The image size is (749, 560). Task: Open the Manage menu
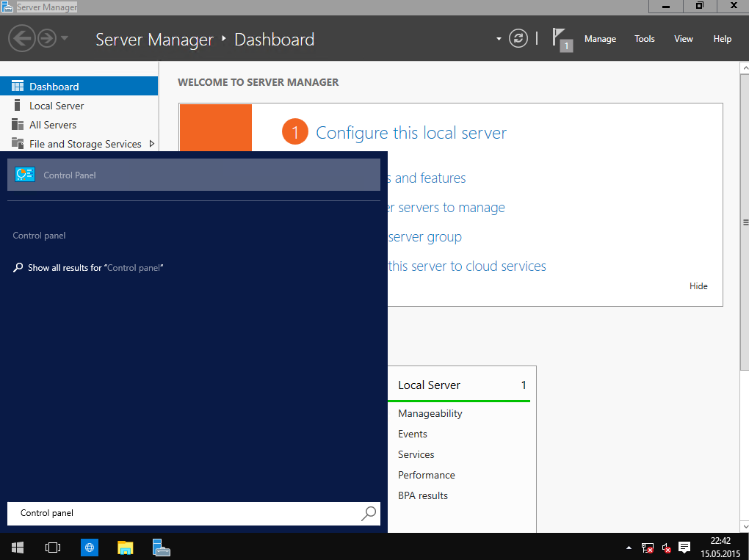[x=600, y=39]
